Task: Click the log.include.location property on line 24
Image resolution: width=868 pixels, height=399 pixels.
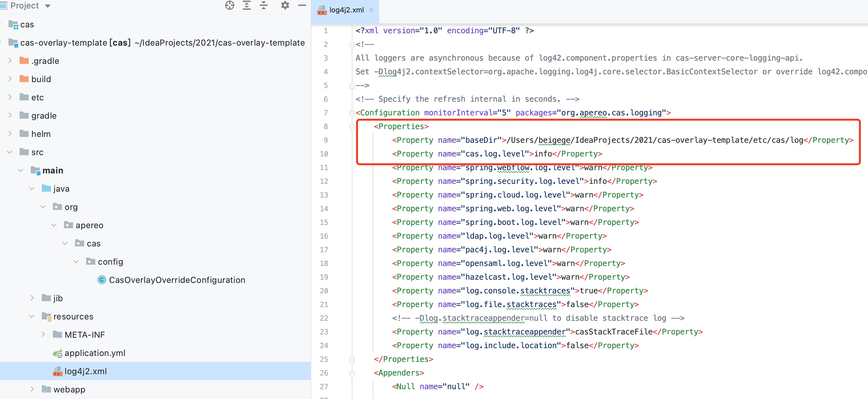Action: point(515,346)
